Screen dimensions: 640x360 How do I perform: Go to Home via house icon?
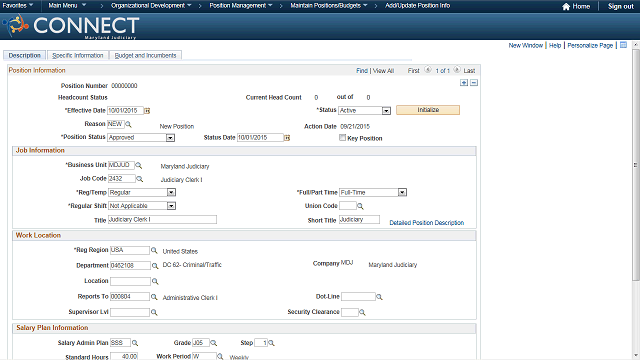pos(566,7)
